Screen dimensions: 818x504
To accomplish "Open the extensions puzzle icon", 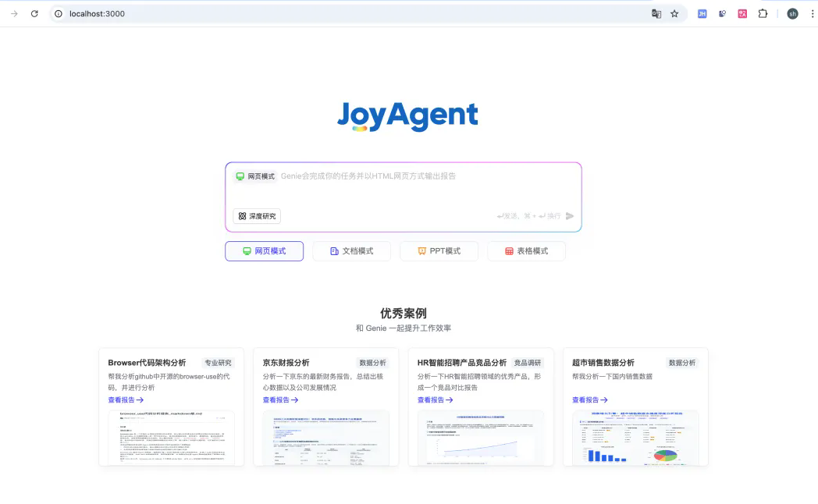I will [x=763, y=13].
